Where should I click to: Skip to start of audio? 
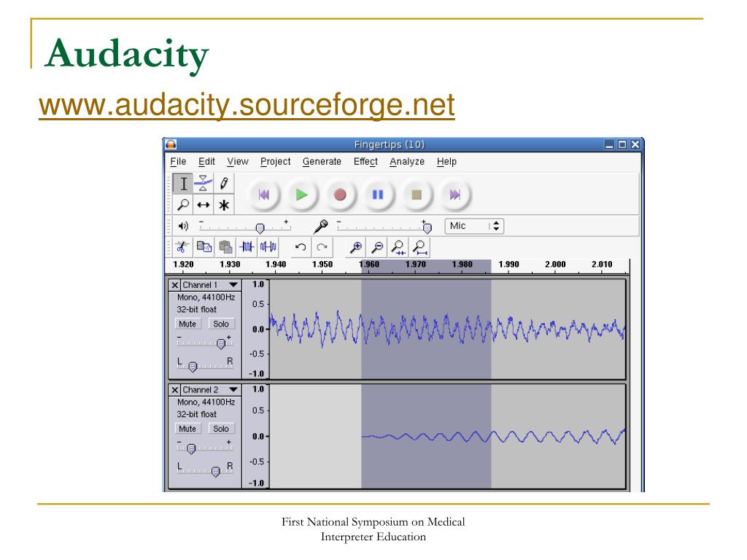click(263, 194)
